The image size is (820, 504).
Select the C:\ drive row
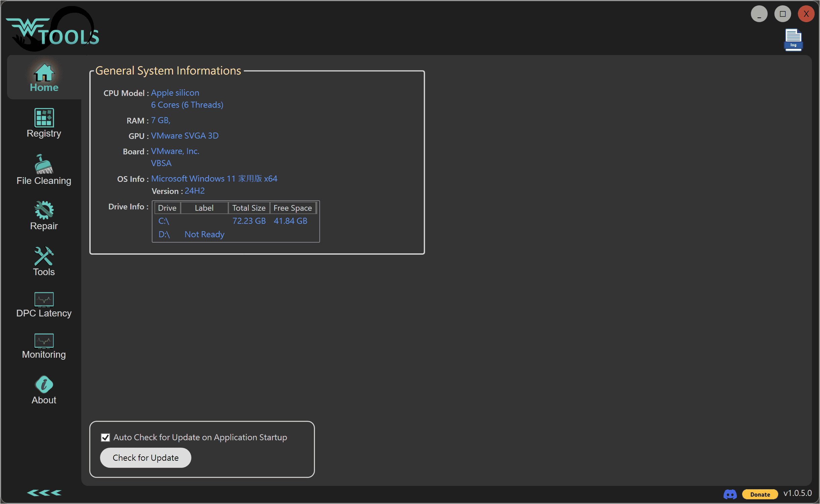coord(164,221)
